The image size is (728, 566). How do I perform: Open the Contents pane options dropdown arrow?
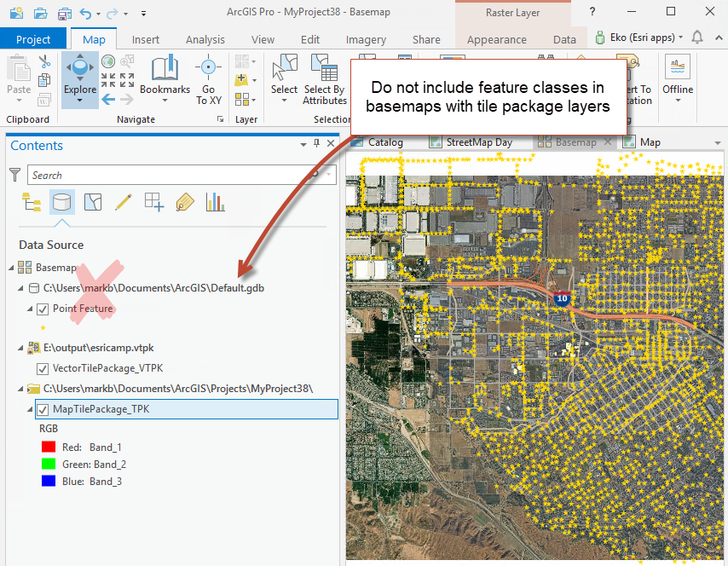click(x=303, y=144)
